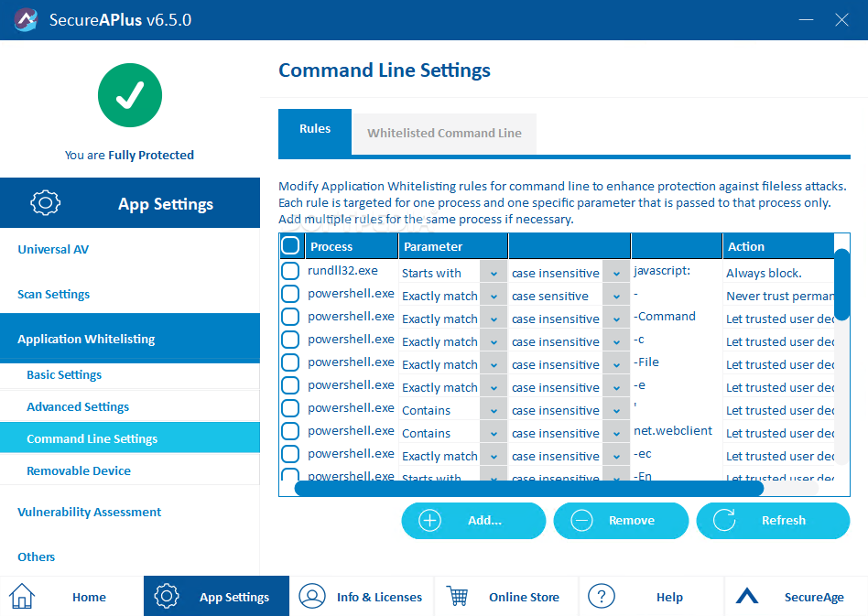Click the gear icon beside App Settings header
The image size is (868, 616).
(46, 202)
